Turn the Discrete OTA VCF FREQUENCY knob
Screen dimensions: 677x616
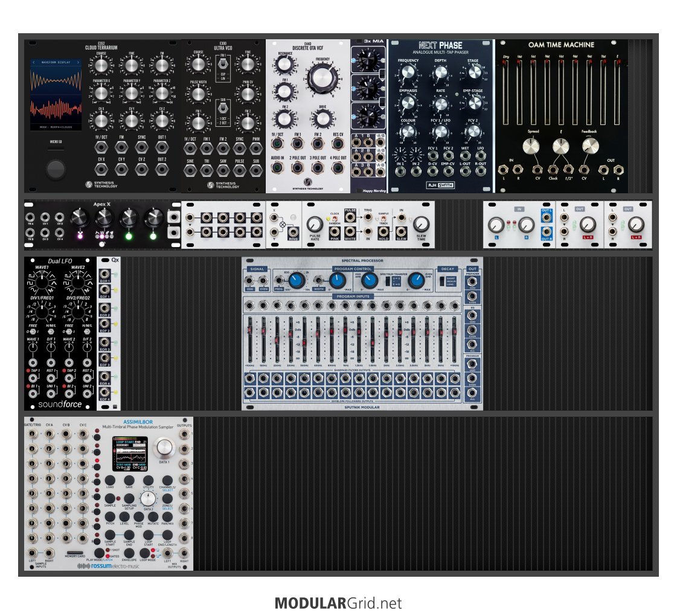click(x=322, y=78)
